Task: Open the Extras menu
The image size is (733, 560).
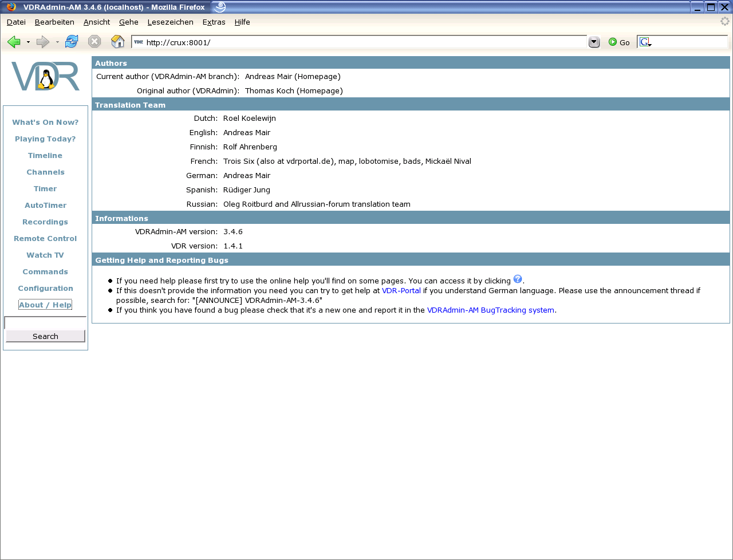Action: [214, 22]
